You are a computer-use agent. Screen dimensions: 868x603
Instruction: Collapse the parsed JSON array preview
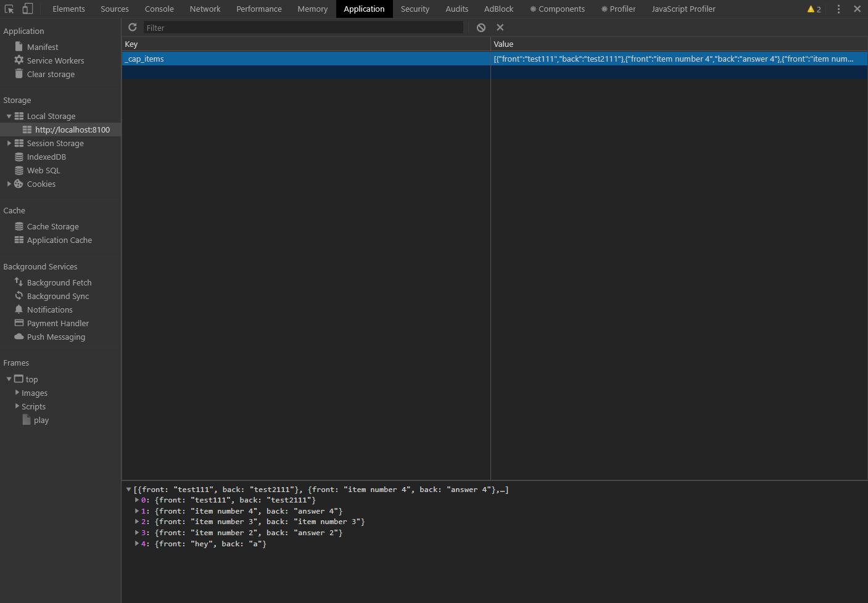click(x=128, y=490)
